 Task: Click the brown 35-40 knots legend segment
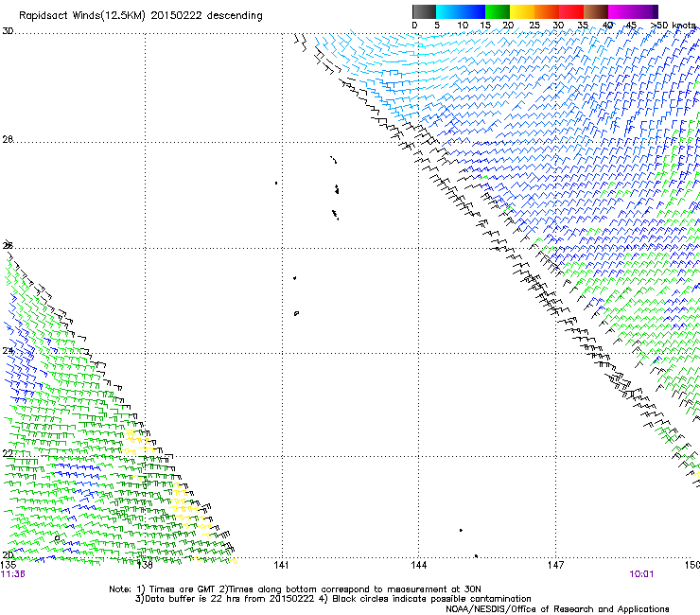(596, 11)
